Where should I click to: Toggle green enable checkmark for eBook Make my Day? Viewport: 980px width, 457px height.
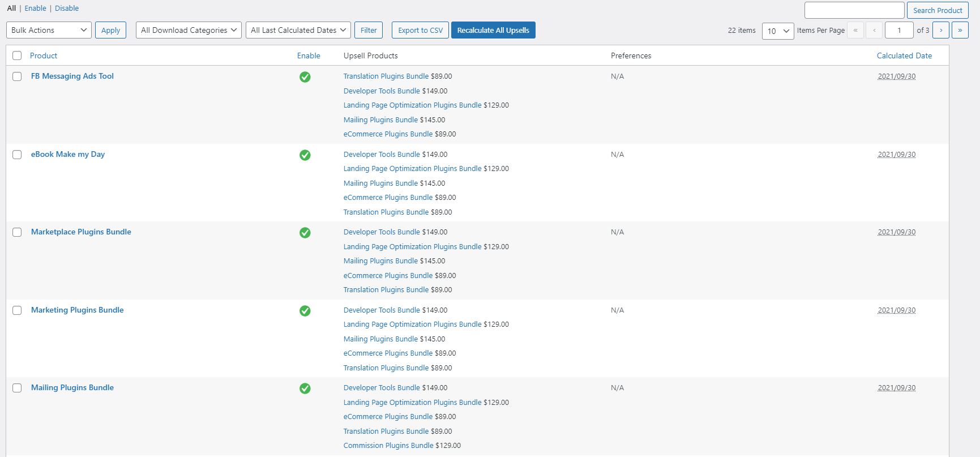305,155
